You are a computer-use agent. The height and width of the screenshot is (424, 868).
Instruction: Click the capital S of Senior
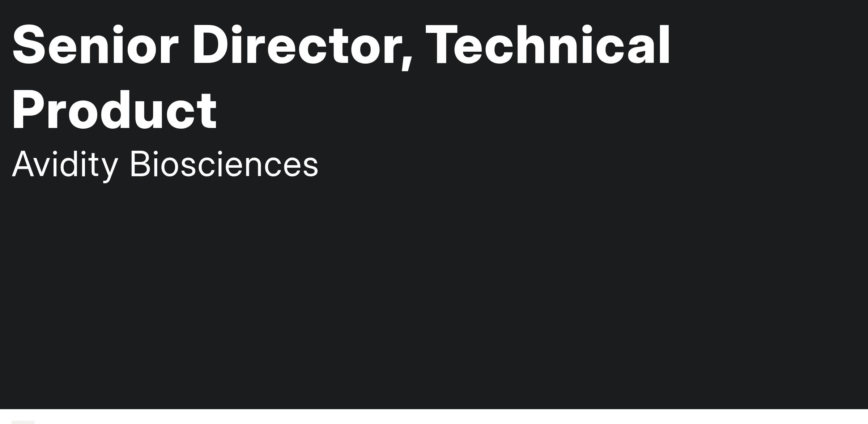29,45
